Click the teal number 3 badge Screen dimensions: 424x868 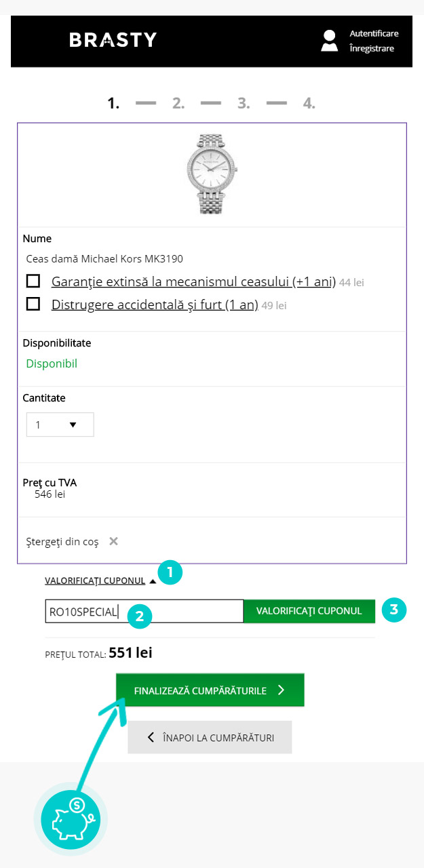[393, 610]
